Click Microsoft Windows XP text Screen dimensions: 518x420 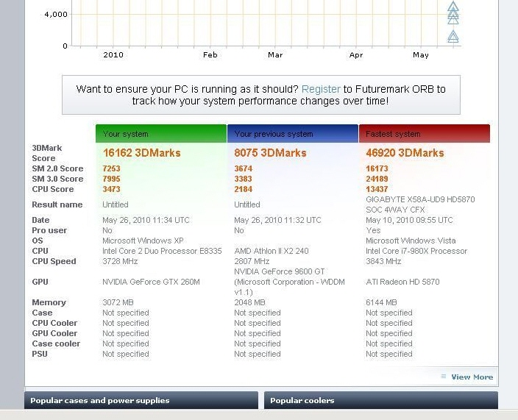(143, 241)
